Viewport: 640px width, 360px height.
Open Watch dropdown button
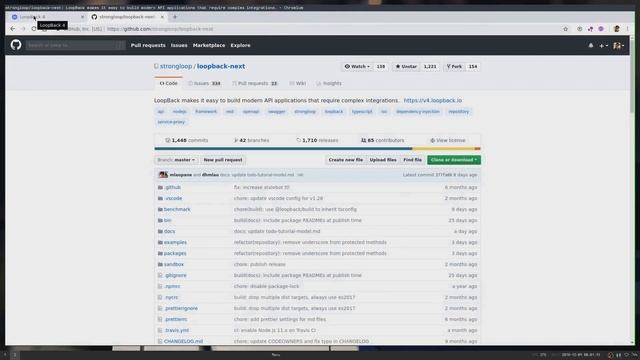pyautogui.click(x=357, y=67)
